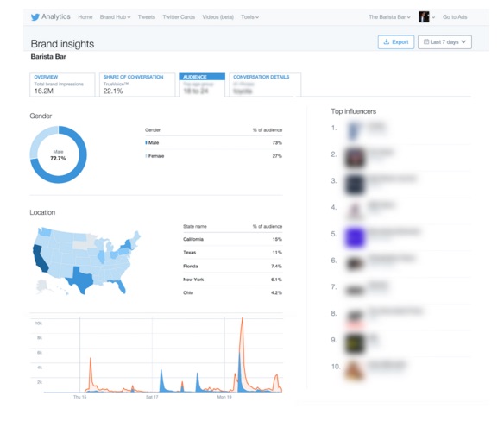This screenshot has height=421, width=504.
Task: Open top influencer number 10 avatar
Action: (x=355, y=370)
